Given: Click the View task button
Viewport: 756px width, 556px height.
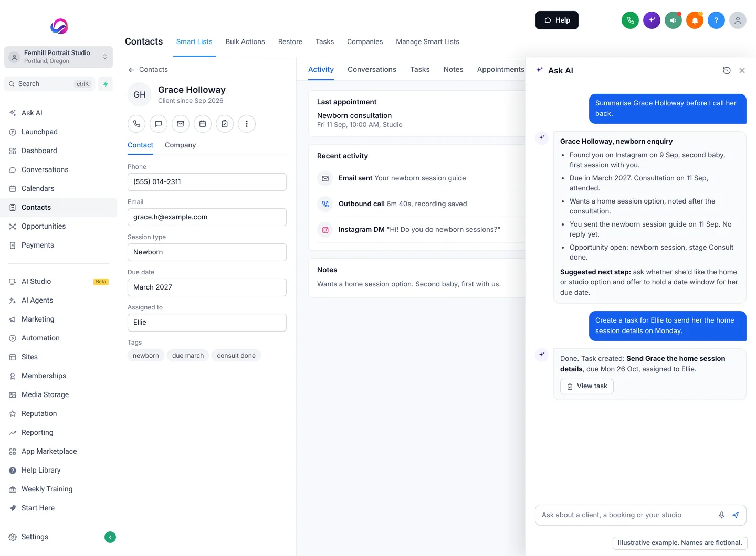Looking at the screenshot, I should click(587, 386).
